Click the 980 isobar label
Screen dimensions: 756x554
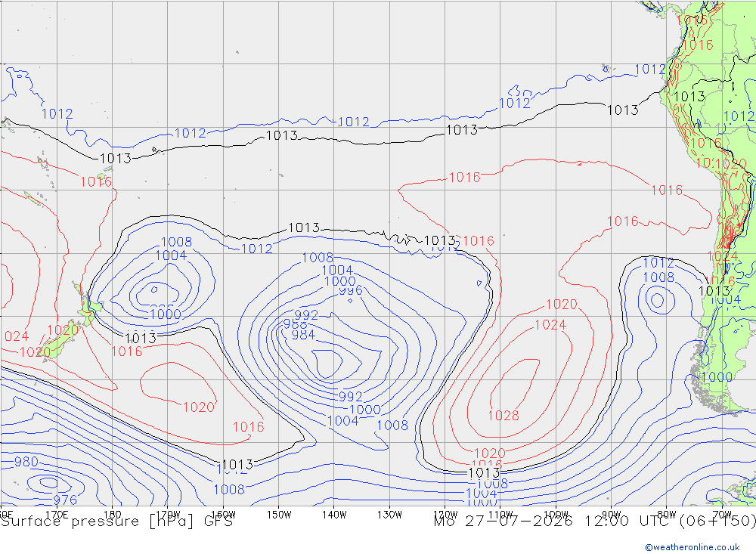[26, 462]
